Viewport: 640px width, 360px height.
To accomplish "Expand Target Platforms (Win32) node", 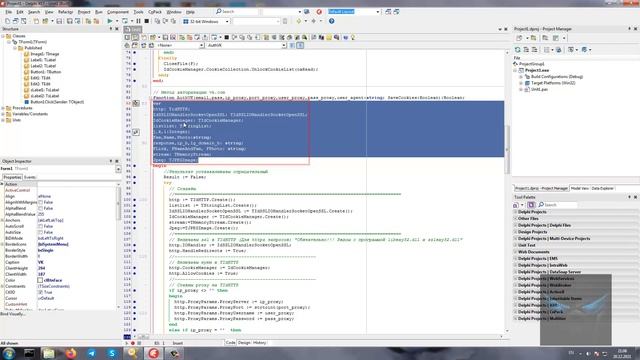I will click(521, 83).
